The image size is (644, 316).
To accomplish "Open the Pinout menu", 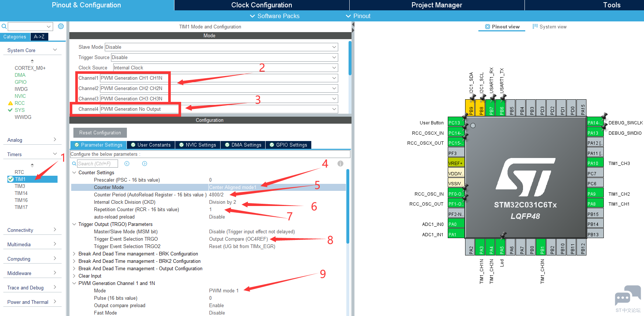I will coord(358,16).
